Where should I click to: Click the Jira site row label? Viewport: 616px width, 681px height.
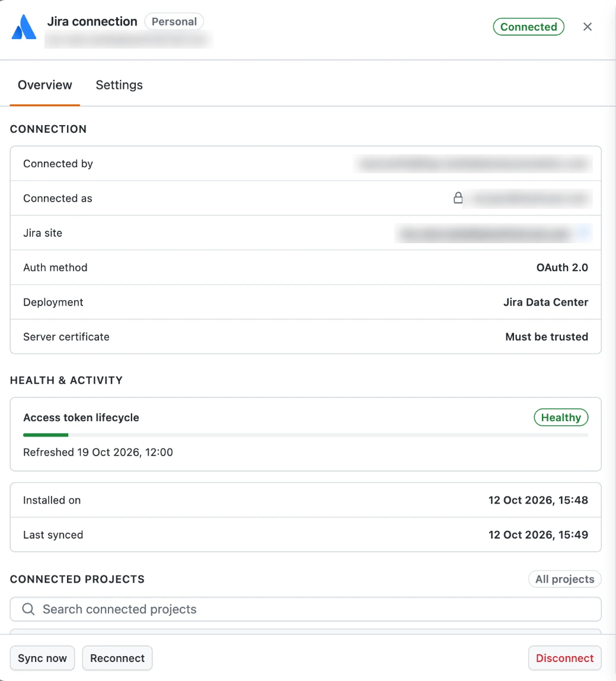43,233
